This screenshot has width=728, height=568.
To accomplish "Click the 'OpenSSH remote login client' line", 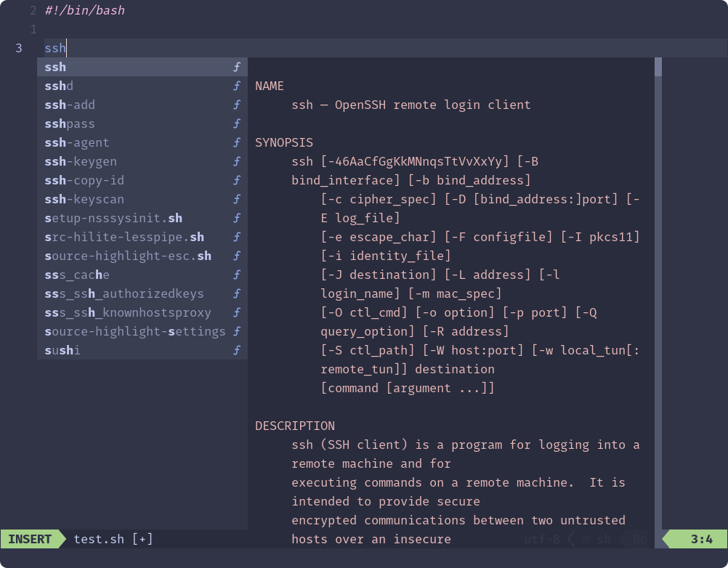I will coord(411,105).
